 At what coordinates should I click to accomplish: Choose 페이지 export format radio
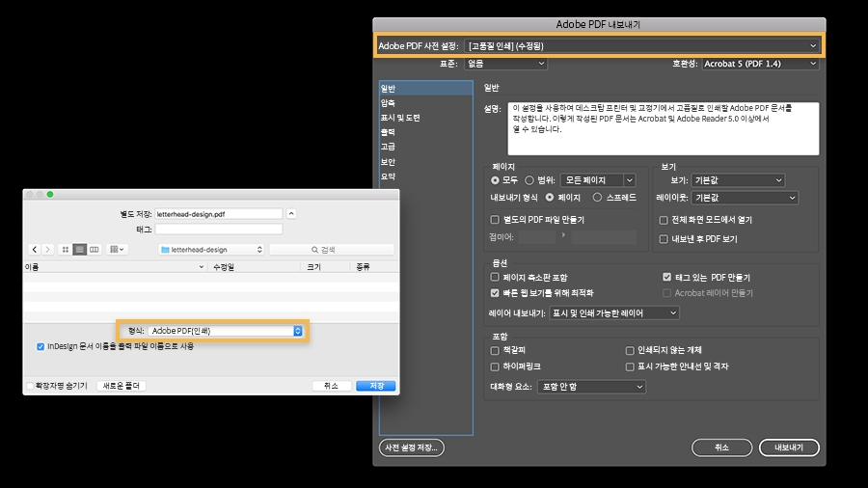click(x=549, y=198)
